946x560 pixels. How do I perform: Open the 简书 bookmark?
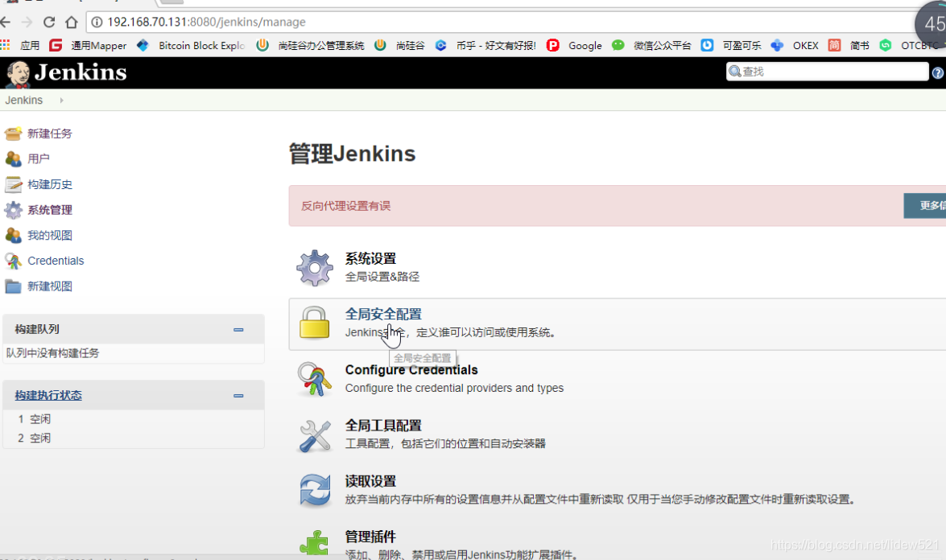coord(849,45)
